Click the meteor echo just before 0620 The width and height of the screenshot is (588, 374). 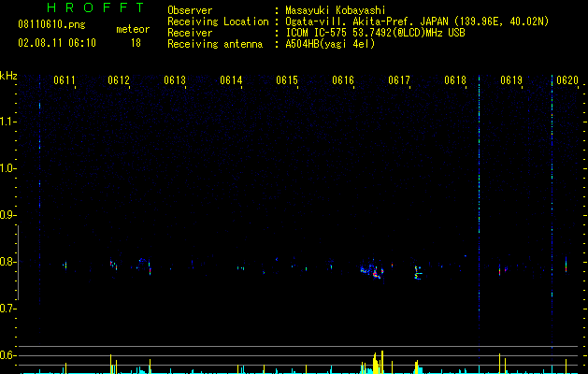pos(566,265)
